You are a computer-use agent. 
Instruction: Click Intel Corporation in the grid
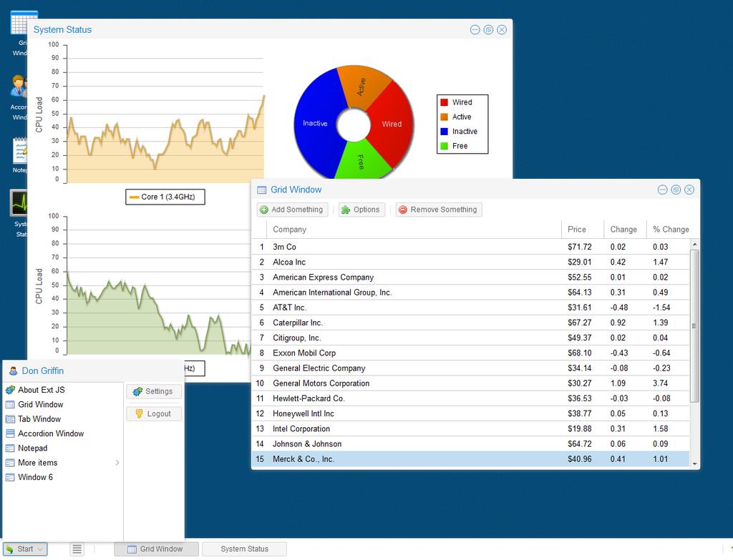(301, 428)
